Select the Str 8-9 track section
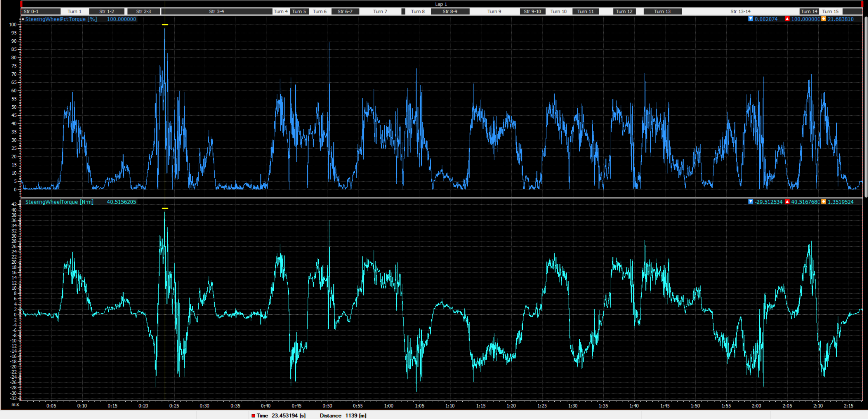 coord(450,11)
